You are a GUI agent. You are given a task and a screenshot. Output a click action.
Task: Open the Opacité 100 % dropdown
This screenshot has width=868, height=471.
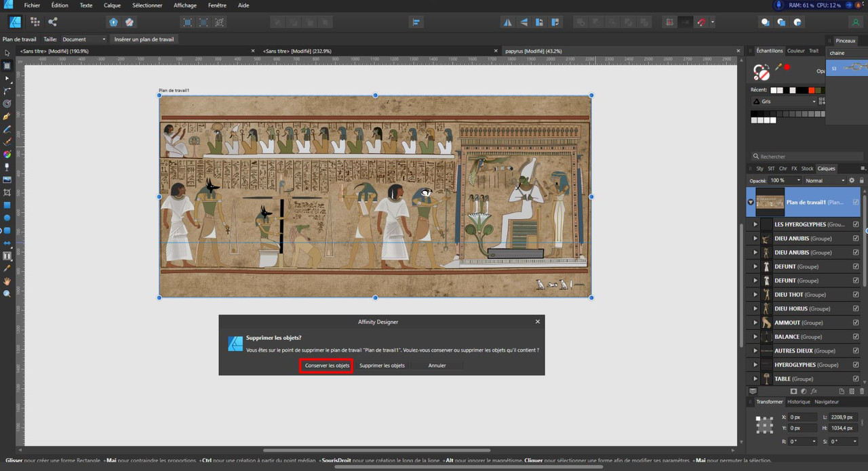click(x=785, y=180)
